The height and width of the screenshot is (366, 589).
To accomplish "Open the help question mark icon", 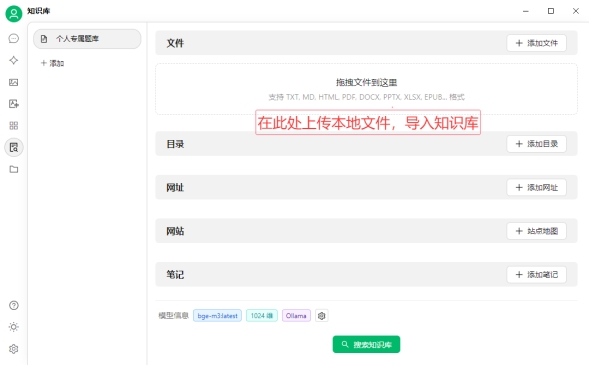I will (x=14, y=306).
